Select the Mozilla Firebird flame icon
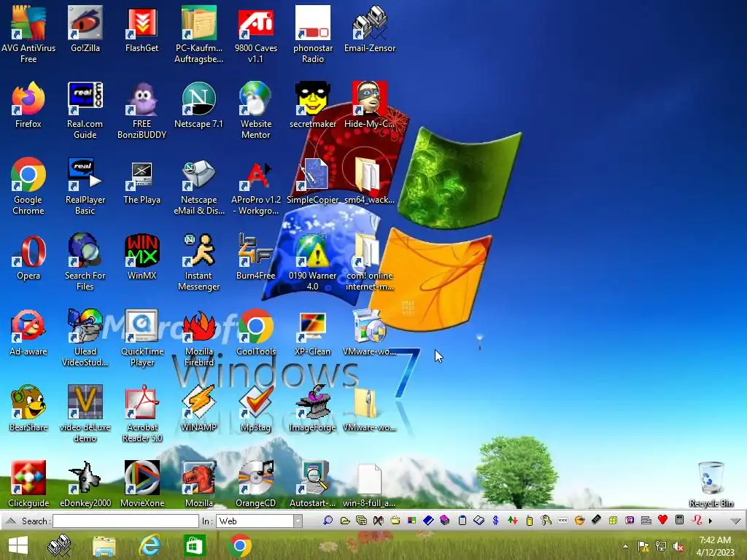The width and height of the screenshot is (747, 560). 198,337
